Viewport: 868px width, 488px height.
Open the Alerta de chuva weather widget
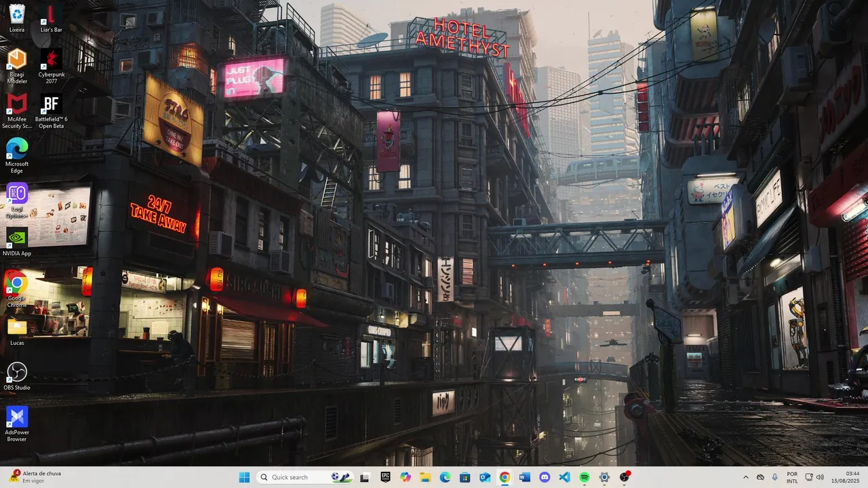[35, 477]
